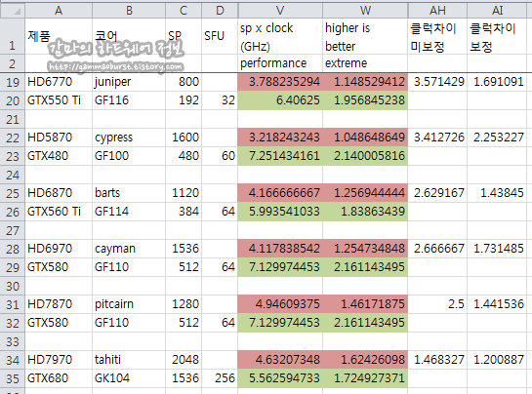Click cell containing HD7970
Image resolution: width=532 pixels, height=394 pixels.
[x=59, y=360]
